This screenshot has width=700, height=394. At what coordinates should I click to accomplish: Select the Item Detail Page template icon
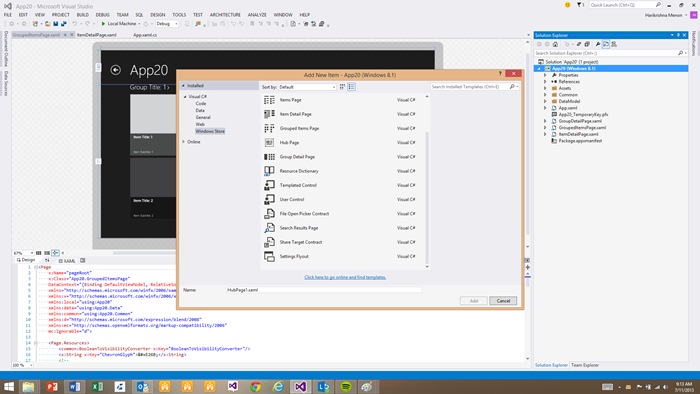click(269, 114)
